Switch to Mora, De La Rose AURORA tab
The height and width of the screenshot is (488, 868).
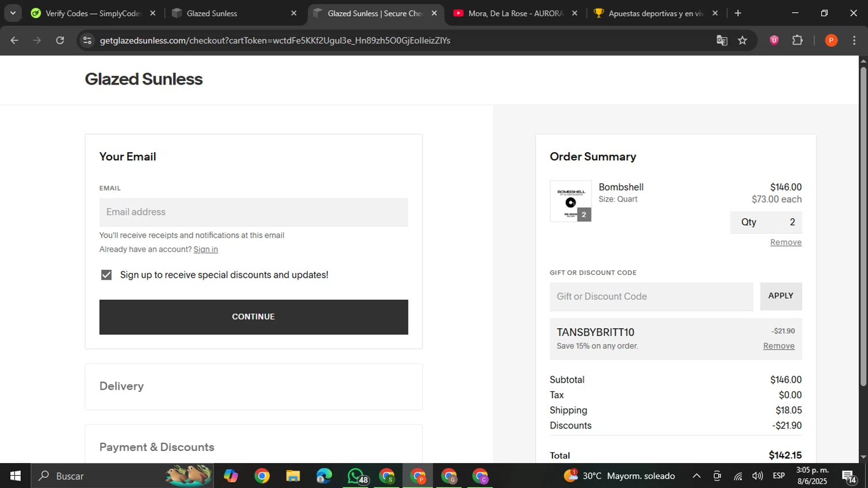pyautogui.click(x=516, y=13)
